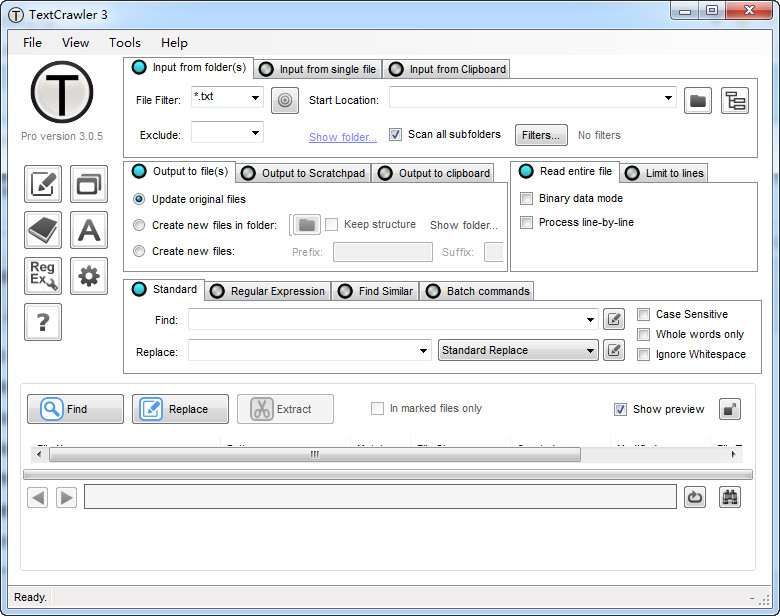Switch to Limit to lines tab
The width and height of the screenshot is (780, 616).
(x=665, y=173)
